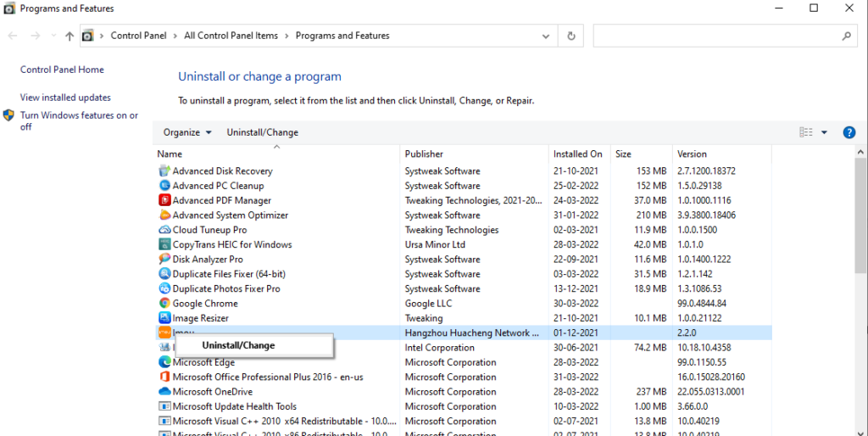Click the Google Chrome icon in list
This screenshot has width=868, height=436.
click(164, 303)
